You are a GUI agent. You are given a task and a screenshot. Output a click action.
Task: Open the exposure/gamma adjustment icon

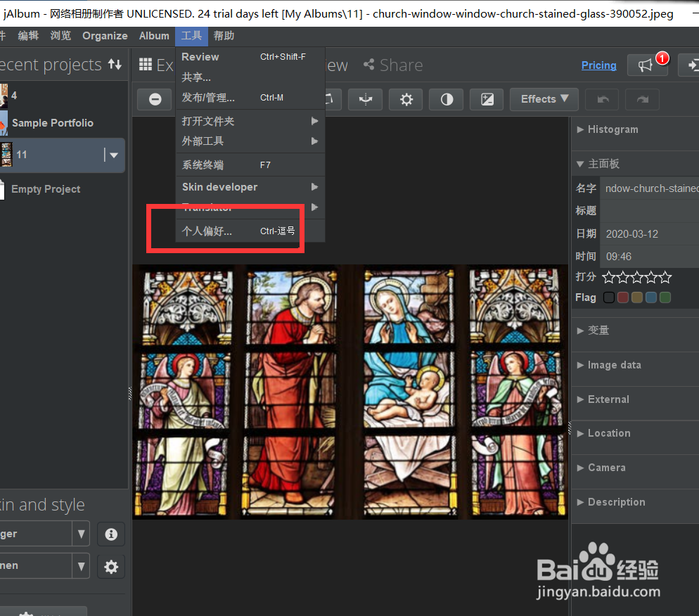487,99
